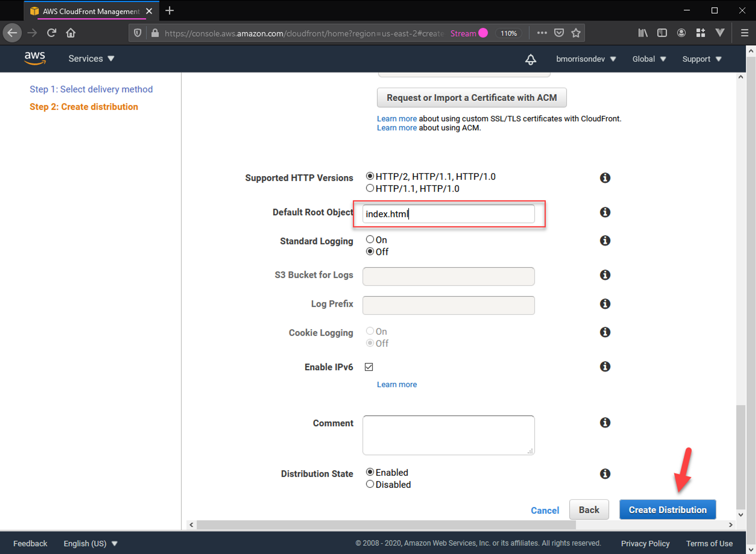Open Learn more link under Enable IPv6
Viewport: 756px width, 554px height.
(397, 384)
